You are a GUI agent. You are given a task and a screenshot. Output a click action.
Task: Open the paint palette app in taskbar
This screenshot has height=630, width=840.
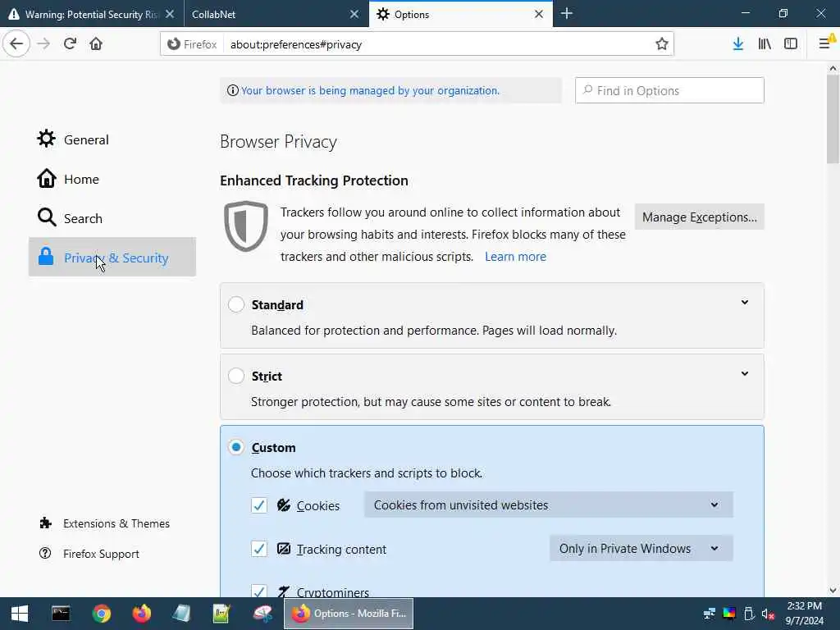tap(262, 614)
